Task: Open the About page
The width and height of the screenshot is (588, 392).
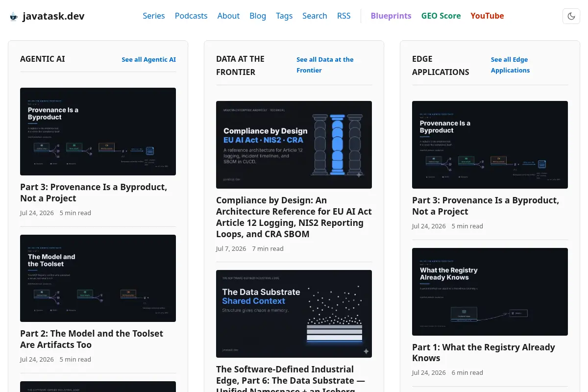Action: tap(228, 16)
